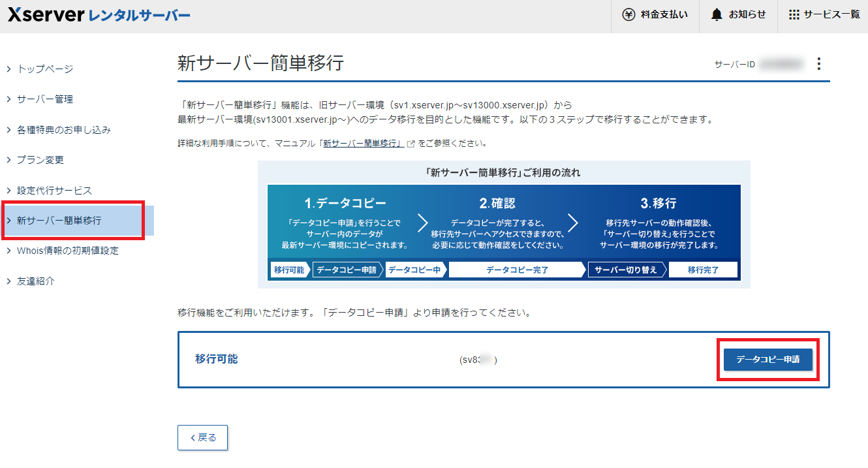Viewport: 868px width, 468px height.
Task: Expand the chevron beside トップページ
Action: pyautogui.click(x=8, y=69)
